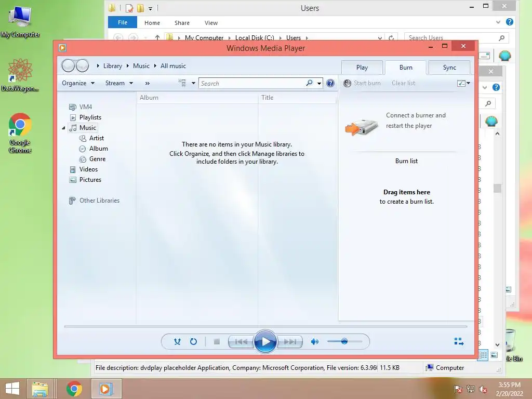Switch to Now Playing view icon
This screenshot has height=399, width=532.
click(x=459, y=341)
